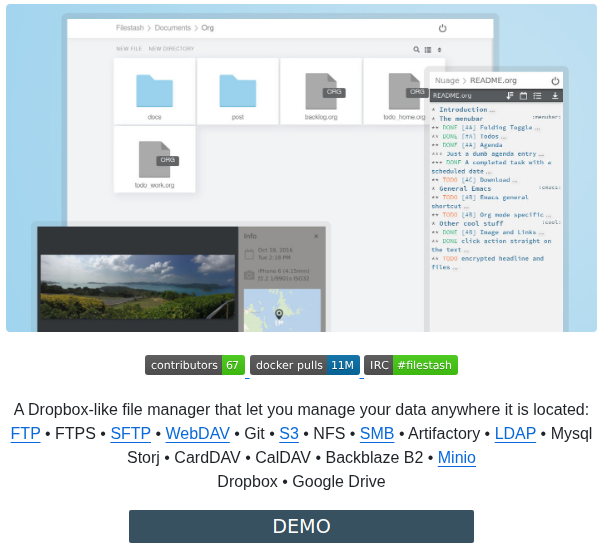Click the Artifactory text

444,434
